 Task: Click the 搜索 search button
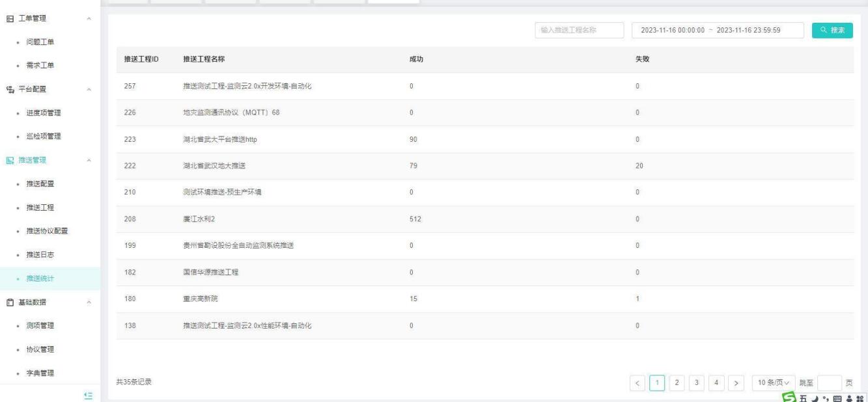click(832, 30)
